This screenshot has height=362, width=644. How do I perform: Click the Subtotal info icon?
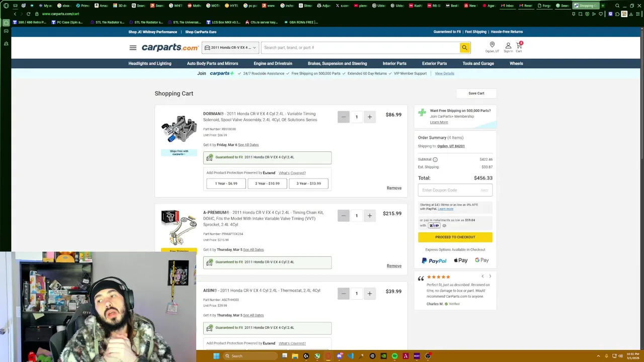(x=435, y=159)
